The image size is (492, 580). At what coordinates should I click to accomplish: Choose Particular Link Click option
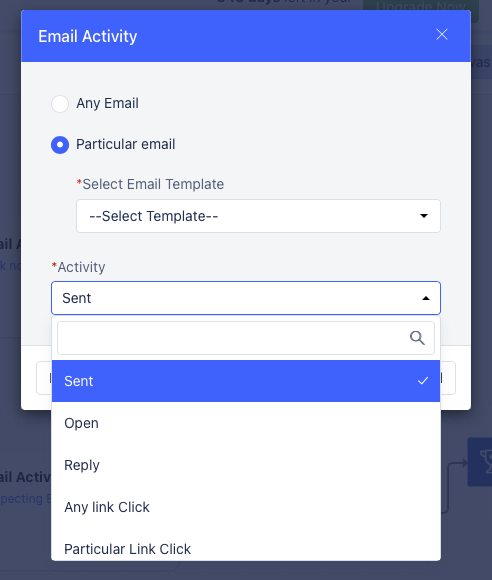coord(246,549)
